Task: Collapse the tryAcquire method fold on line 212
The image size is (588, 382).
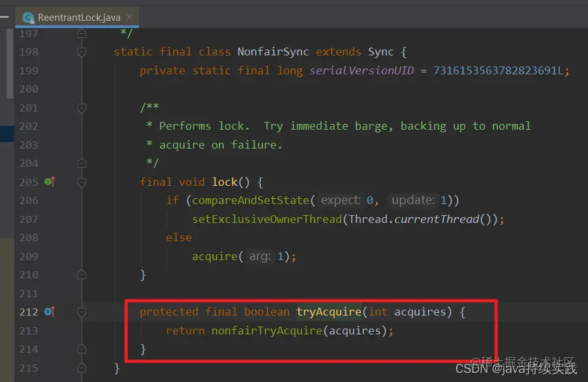Action: tap(82, 312)
